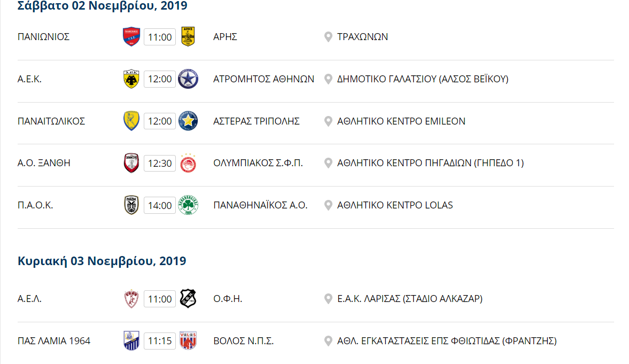The height and width of the screenshot is (364, 629).
Task: Click the ΠΑΝΙΩΝΙΟΣ team crest
Action: (x=131, y=37)
